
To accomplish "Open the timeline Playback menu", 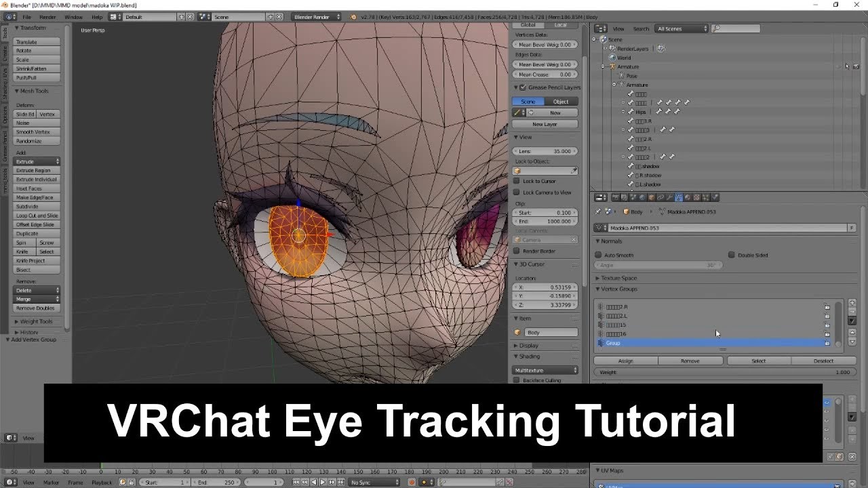I will coord(102,482).
